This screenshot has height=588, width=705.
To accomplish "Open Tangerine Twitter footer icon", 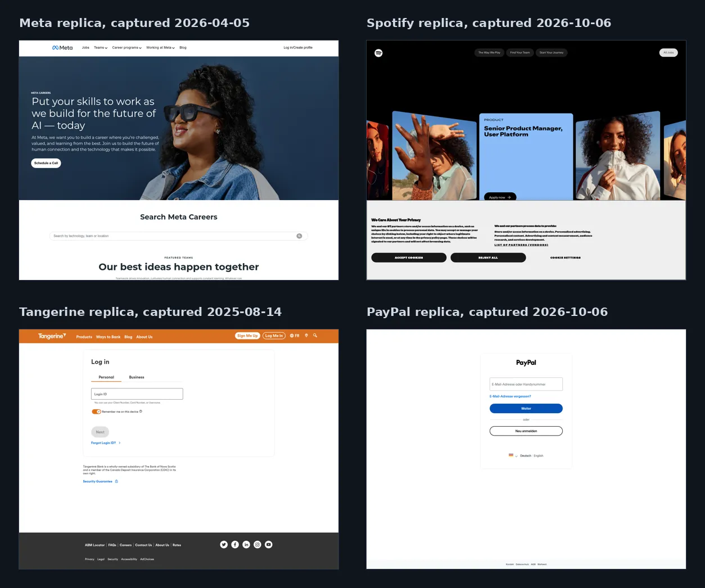I will click(x=224, y=545).
